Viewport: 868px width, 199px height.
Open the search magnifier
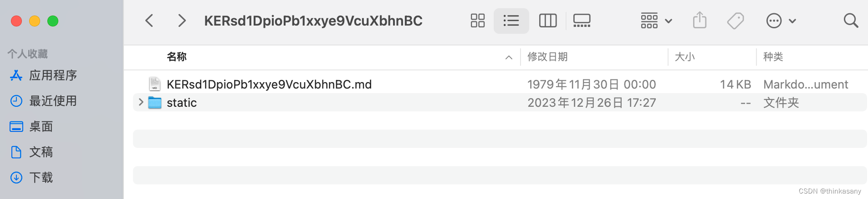(x=851, y=21)
